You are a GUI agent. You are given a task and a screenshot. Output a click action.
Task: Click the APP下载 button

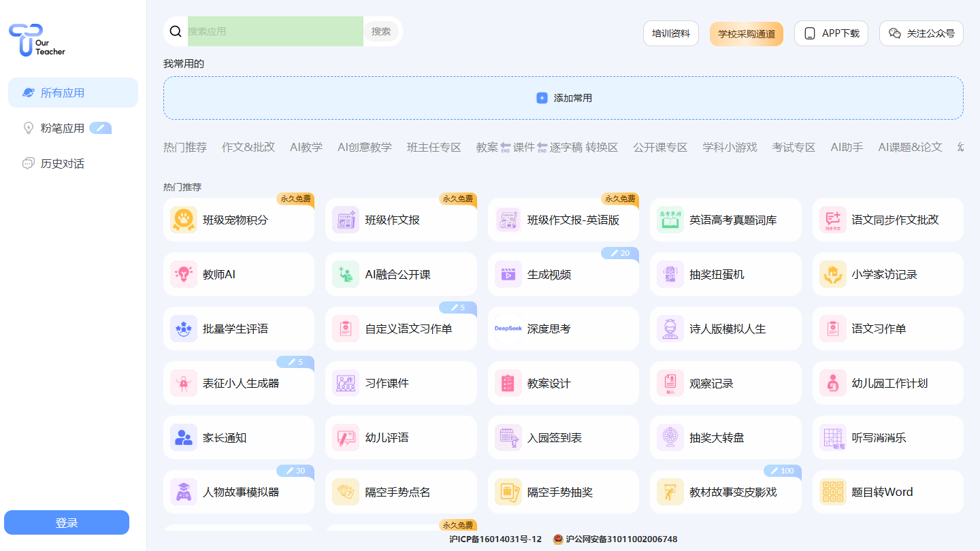pyautogui.click(x=831, y=33)
